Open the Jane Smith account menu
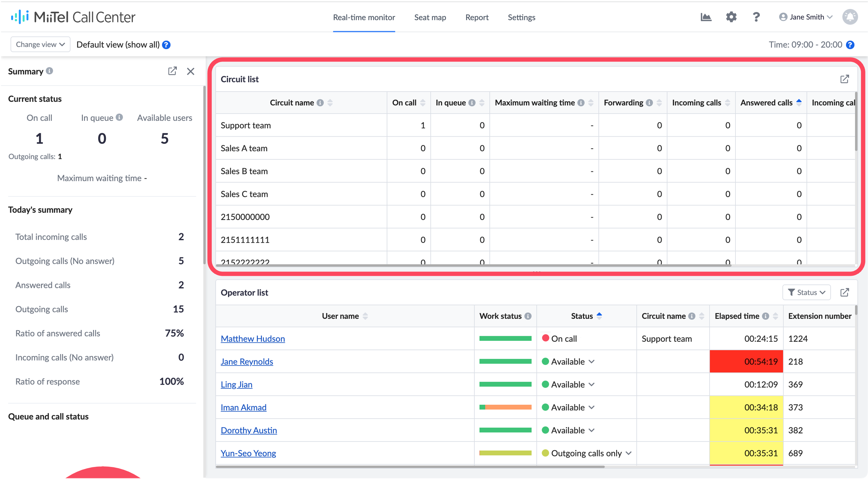The image size is (868, 479). [805, 17]
